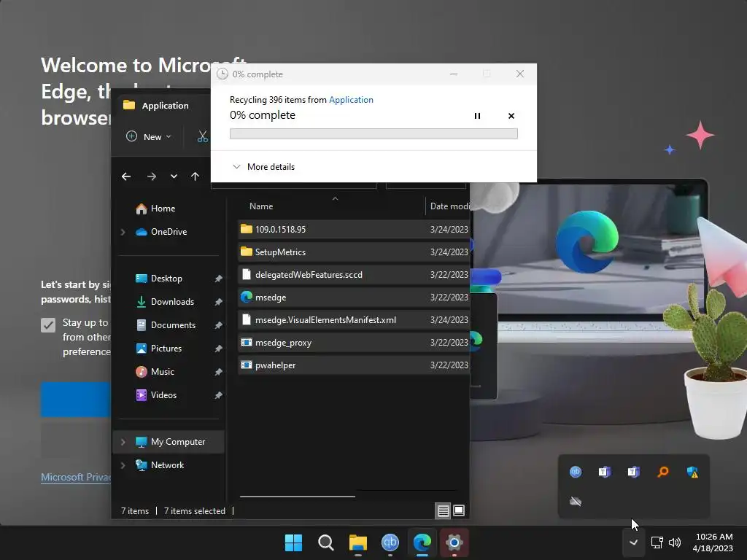
Task: Open network settings tray icon
Action: coord(657,542)
